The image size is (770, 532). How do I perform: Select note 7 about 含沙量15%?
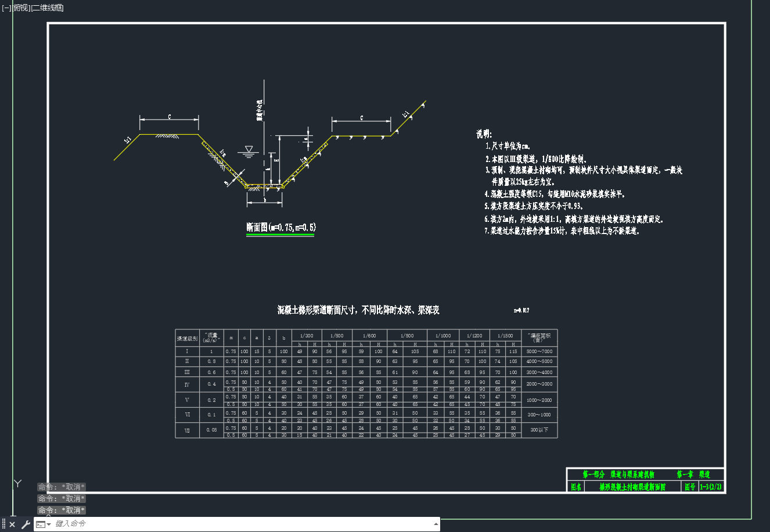coord(563,231)
